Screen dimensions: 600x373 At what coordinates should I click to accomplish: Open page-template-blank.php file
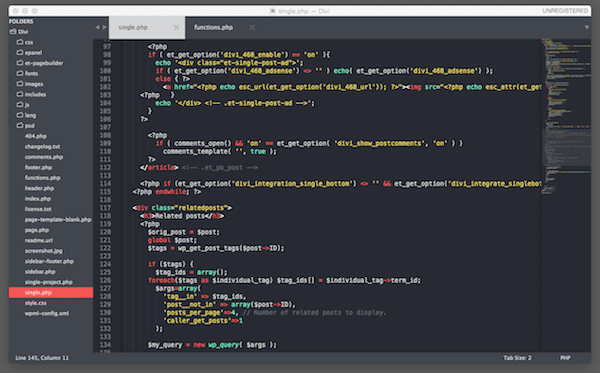(x=58, y=220)
